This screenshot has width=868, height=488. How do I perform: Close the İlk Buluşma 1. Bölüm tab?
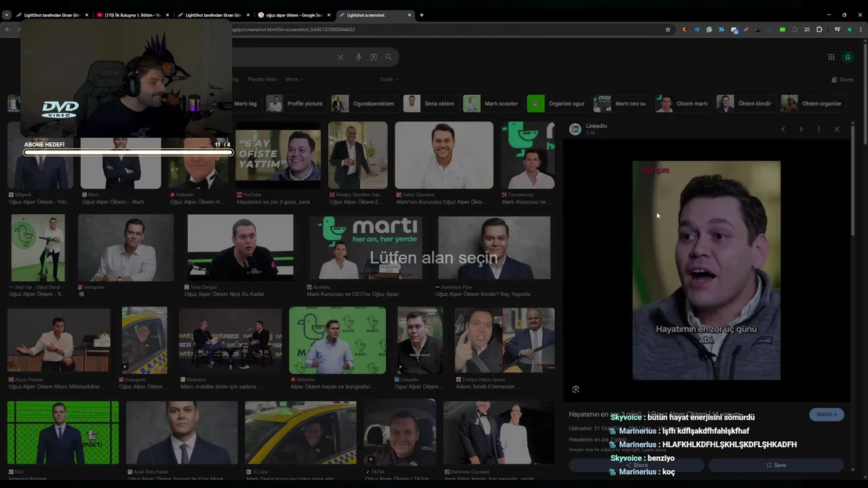point(167,15)
